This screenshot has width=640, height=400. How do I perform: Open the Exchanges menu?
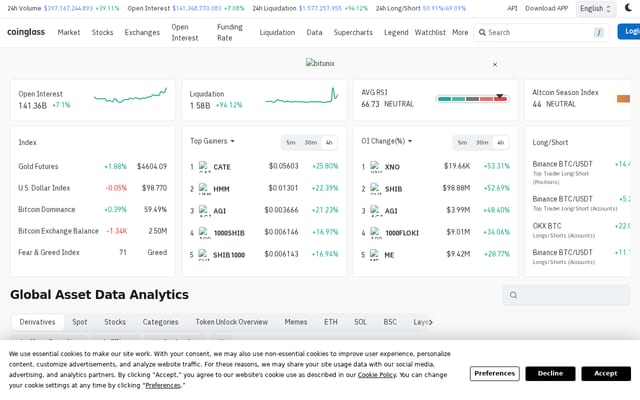pyautogui.click(x=142, y=32)
